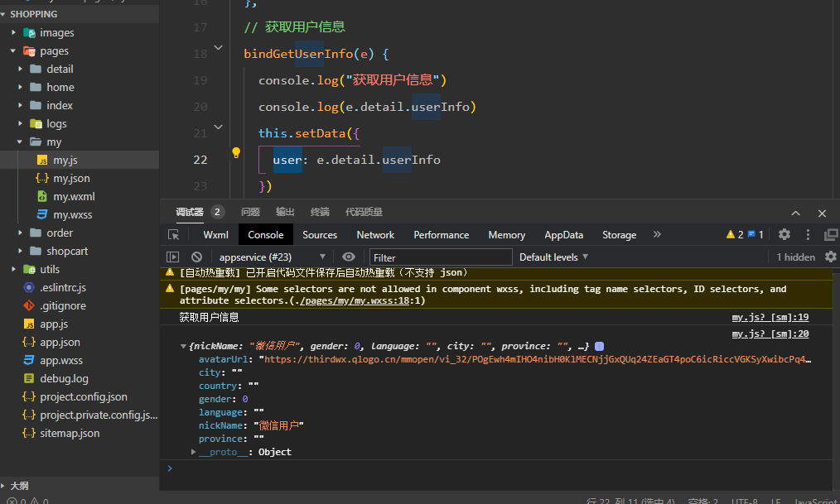Open the Default levels dropdown
840x504 pixels.
click(x=554, y=257)
